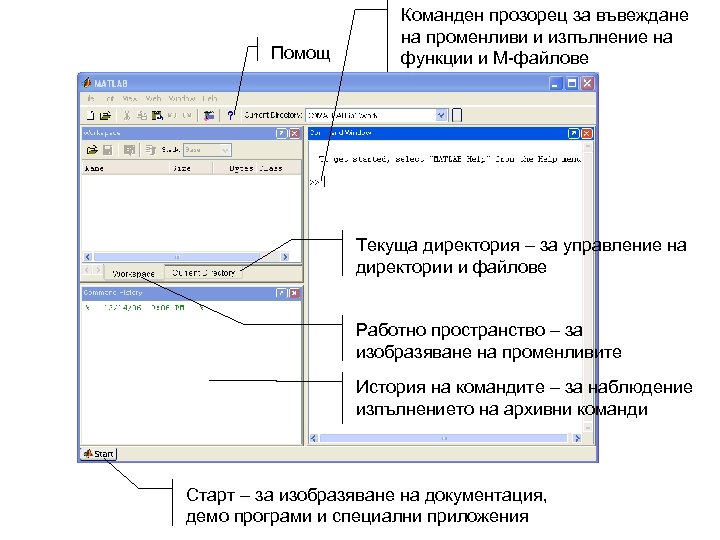Click Command Window horizontal scrollbar left arrow

point(314,438)
